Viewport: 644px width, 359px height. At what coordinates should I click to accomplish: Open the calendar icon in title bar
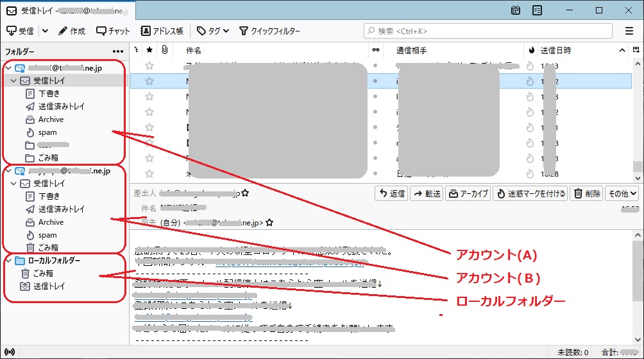click(x=516, y=10)
